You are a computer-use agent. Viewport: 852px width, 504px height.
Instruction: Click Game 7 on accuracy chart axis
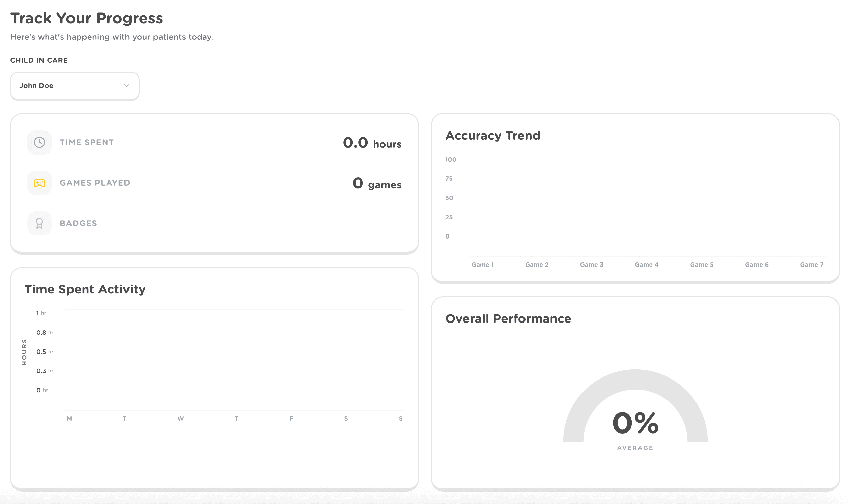coord(812,265)
